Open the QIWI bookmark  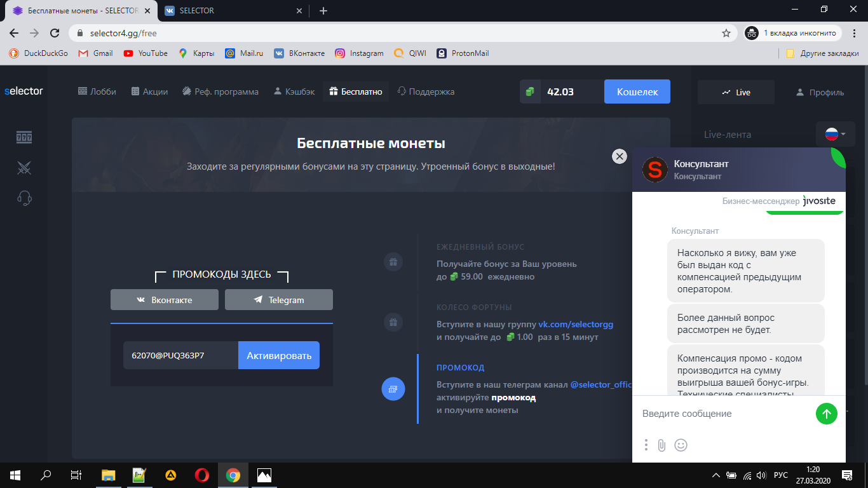(x=410, y=53)
